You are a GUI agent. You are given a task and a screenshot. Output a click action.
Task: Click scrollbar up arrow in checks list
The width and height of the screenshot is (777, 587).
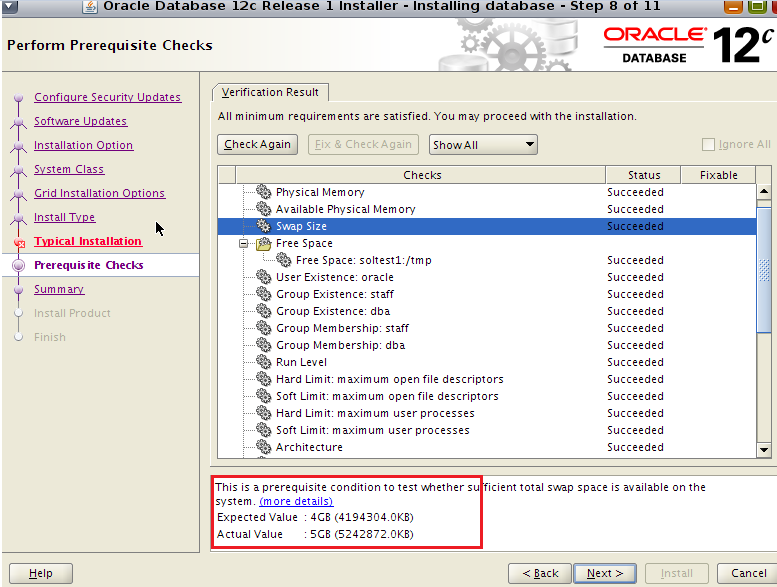(764, 191)
